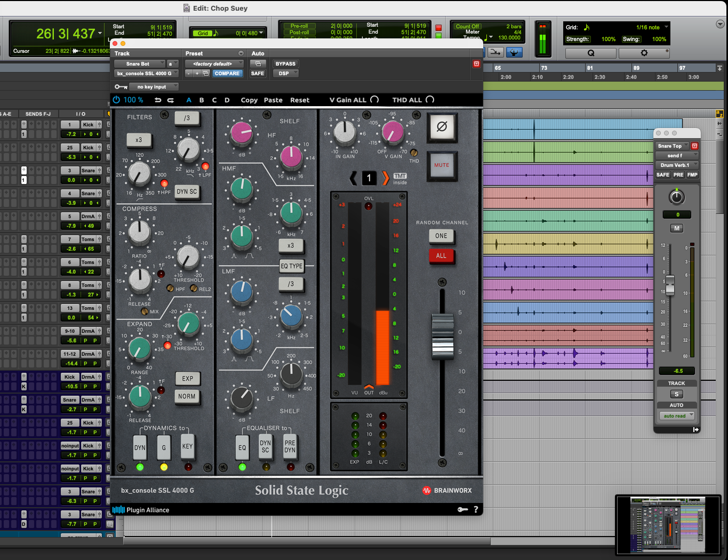Click the key icon beside no key input
The width and height of the screenshot is (728, 560).
(121, 87)
